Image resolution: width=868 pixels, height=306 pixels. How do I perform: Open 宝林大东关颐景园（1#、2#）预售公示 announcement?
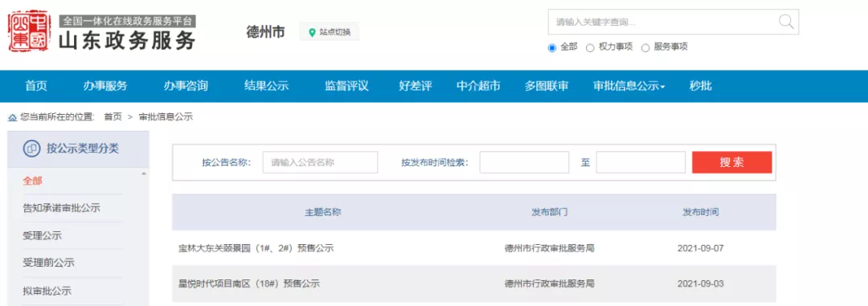(x=256, y=248)
